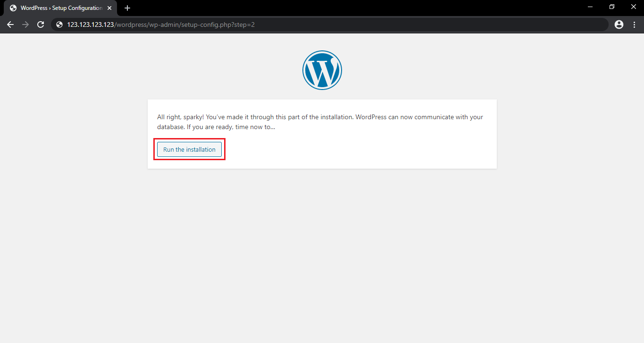Focus the address bar URL field

329,24
